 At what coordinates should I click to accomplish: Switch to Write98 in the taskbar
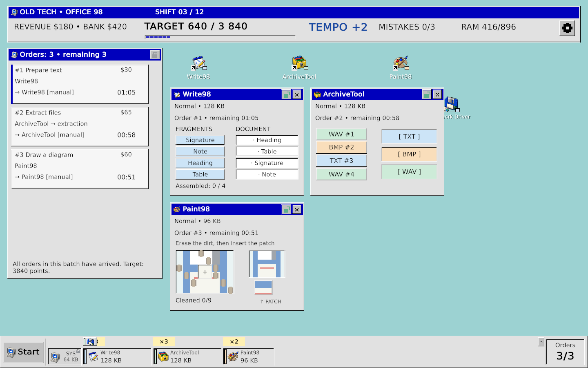click(118, 356)
